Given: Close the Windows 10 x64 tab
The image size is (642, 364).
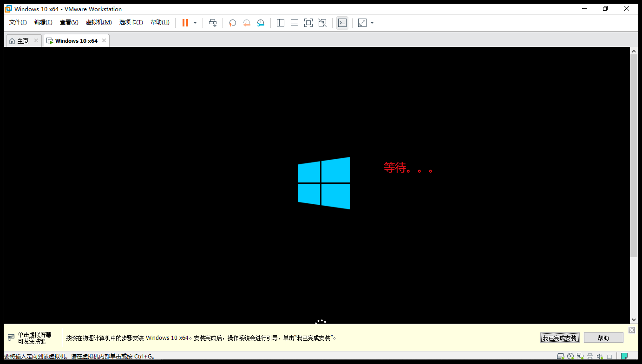Looking at the screenshot, I should (104, 40).
